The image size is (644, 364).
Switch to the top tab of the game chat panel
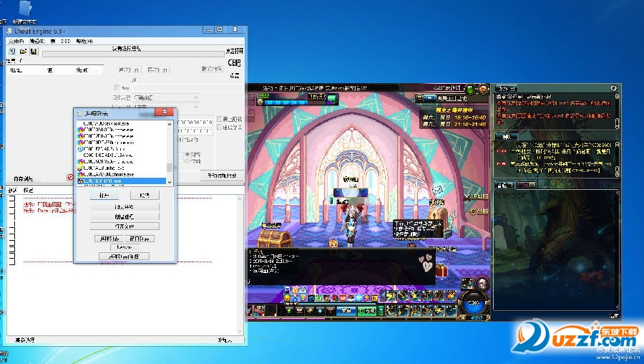pos(507,88)
